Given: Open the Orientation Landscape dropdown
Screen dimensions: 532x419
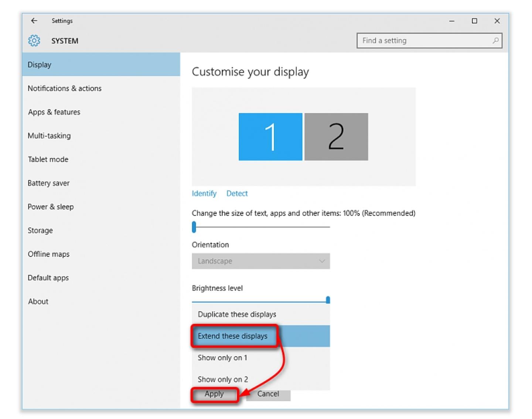Looking at the screenshot, I should pyautogui.click(x=260, y=261).
